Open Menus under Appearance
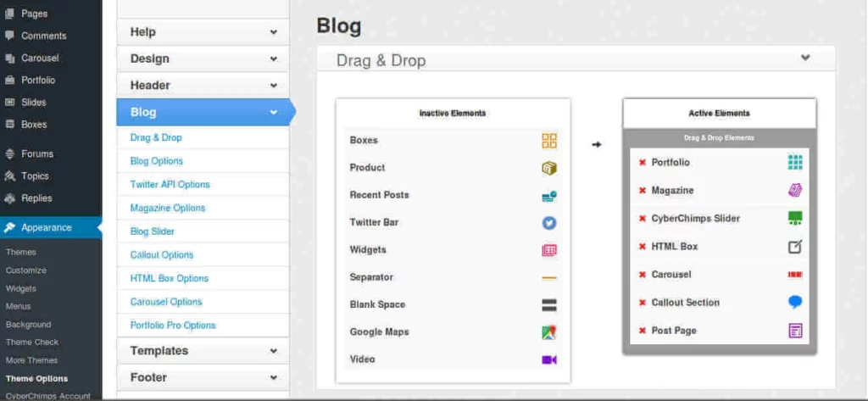The width and height of the screenshot is (868, 401). click(x=19, y=306)
